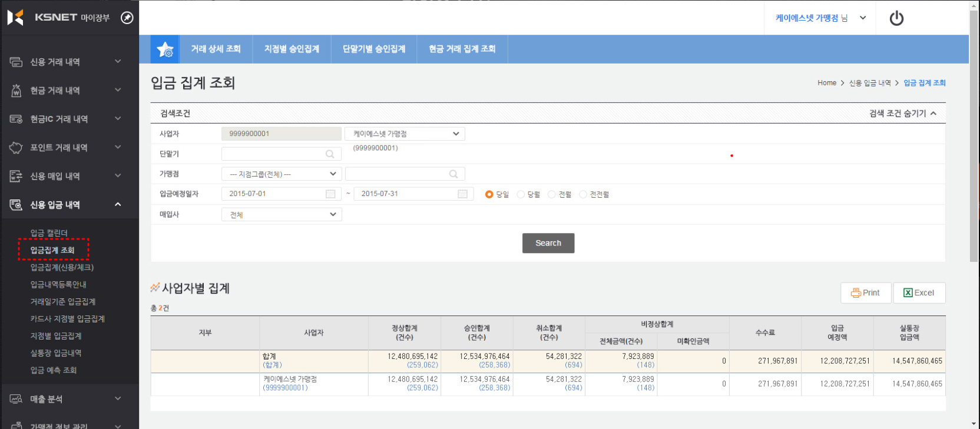Open the user account dropdown arrow

[x=863, y=18]
